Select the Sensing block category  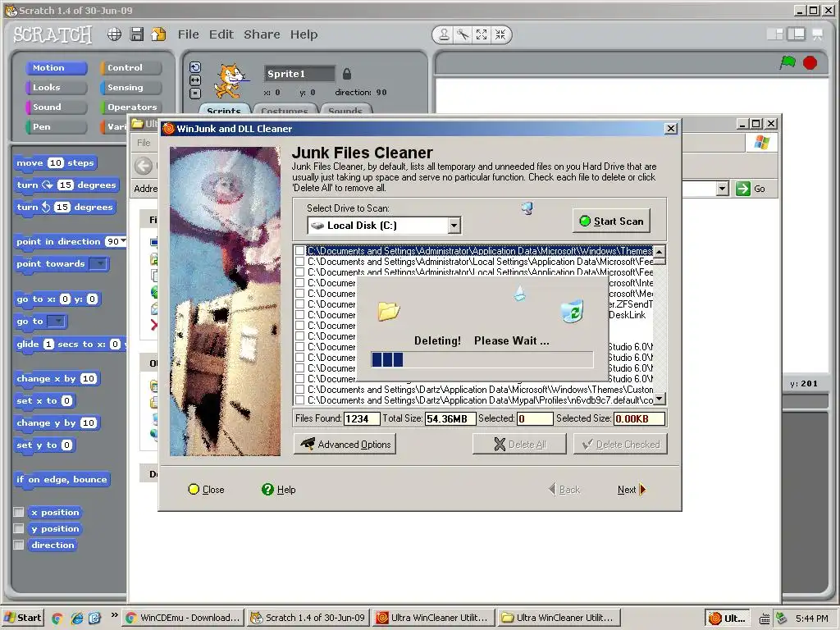click(130, 87)
